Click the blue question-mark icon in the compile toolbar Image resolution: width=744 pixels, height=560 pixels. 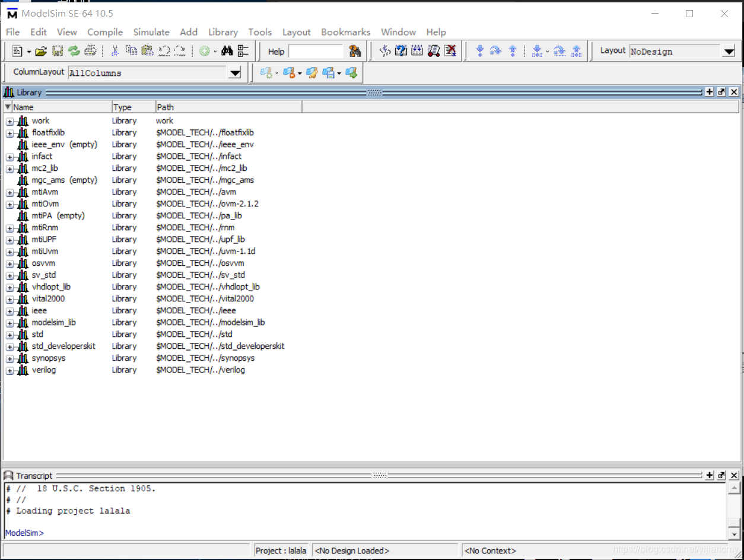pyautogui.click(x=401, y=52)
